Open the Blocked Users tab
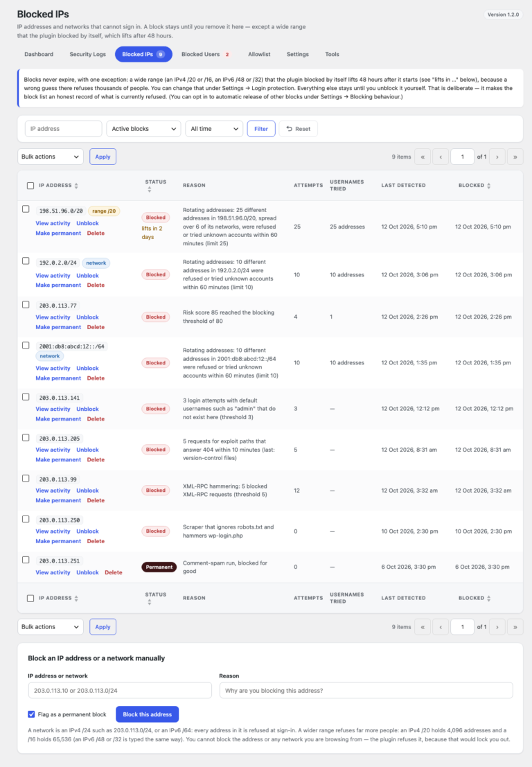The image size is (532, 767). [x=205, y=54]
